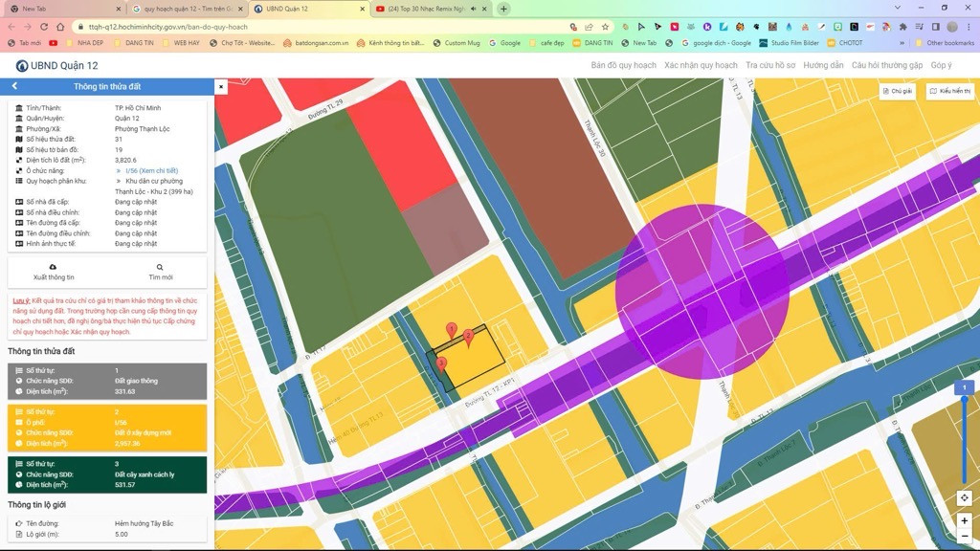Open the Tab mới bookmark

pyautogui.click(x=24, y=43)
